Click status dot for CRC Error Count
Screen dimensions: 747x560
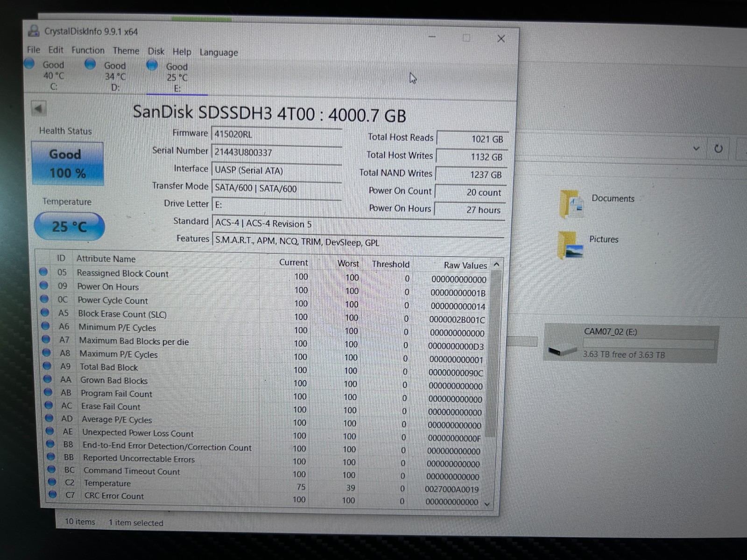click(x=52, y=494)
